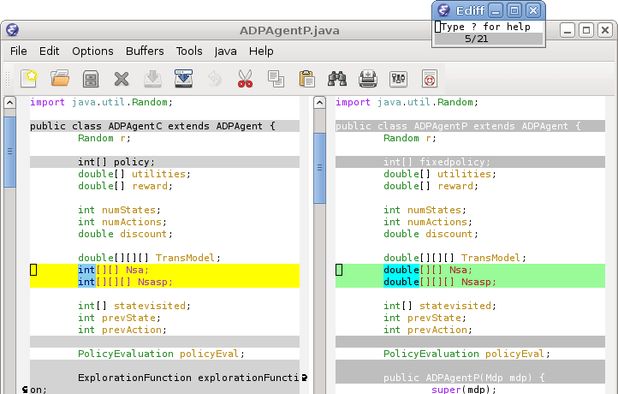Viewport: 618px width, 394px height.
Task: Open a file using folder icon
Action: coord(60,78)
